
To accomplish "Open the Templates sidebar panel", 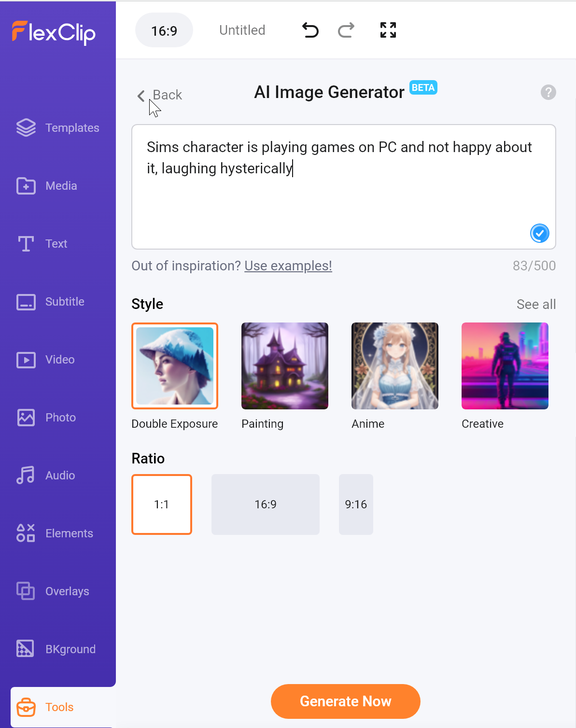I will point(58,128).
